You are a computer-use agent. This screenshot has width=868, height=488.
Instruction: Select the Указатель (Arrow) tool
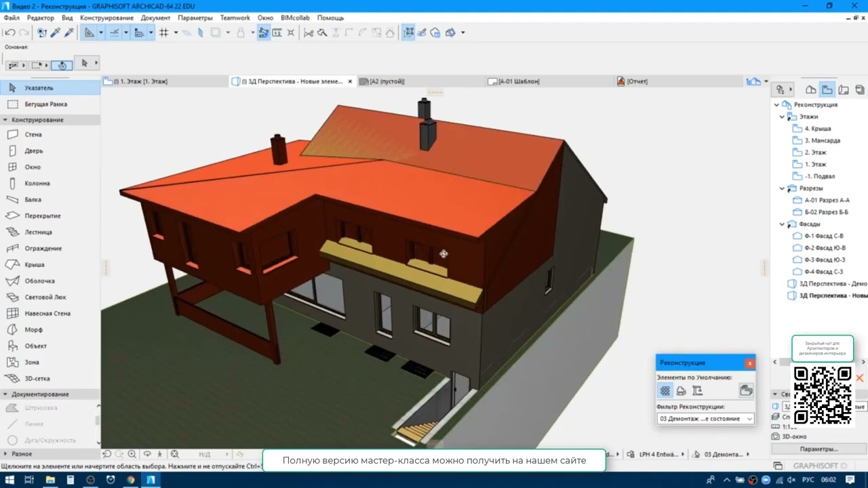tap(50, 87)
